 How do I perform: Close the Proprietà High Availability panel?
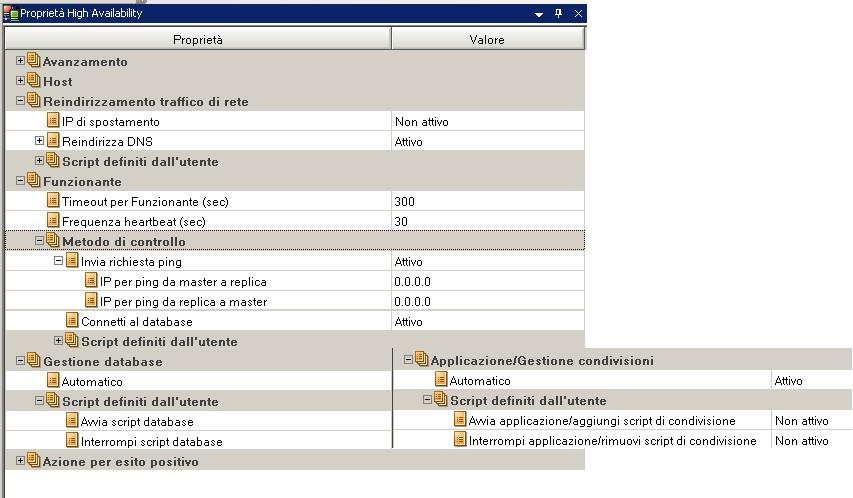click(578, 14)
